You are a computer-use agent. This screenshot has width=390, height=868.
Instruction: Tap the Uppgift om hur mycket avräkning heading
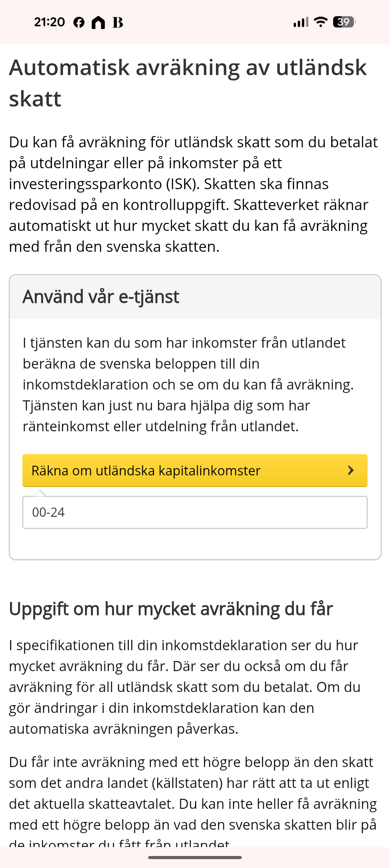click(171, 609)
